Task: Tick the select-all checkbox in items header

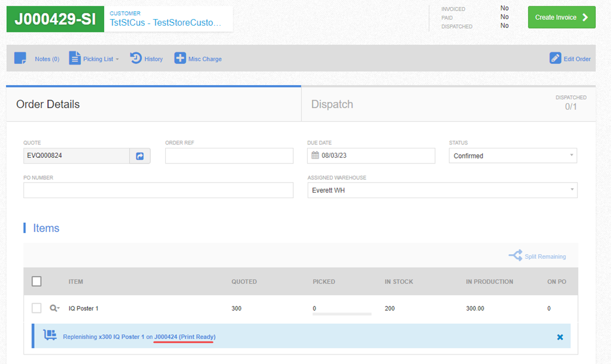Action: 36,281
